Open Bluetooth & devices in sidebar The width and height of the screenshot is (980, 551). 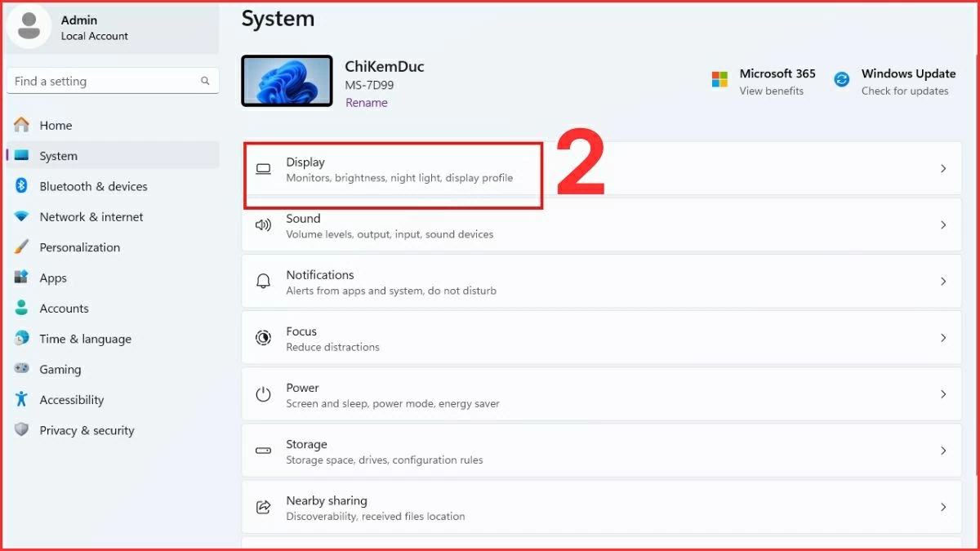[x=93, y=186]
